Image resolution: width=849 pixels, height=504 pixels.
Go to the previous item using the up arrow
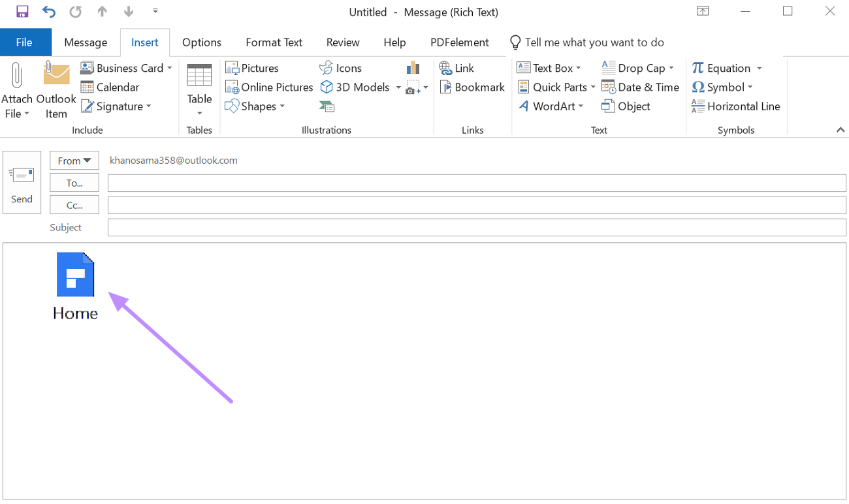pos(102,11)
